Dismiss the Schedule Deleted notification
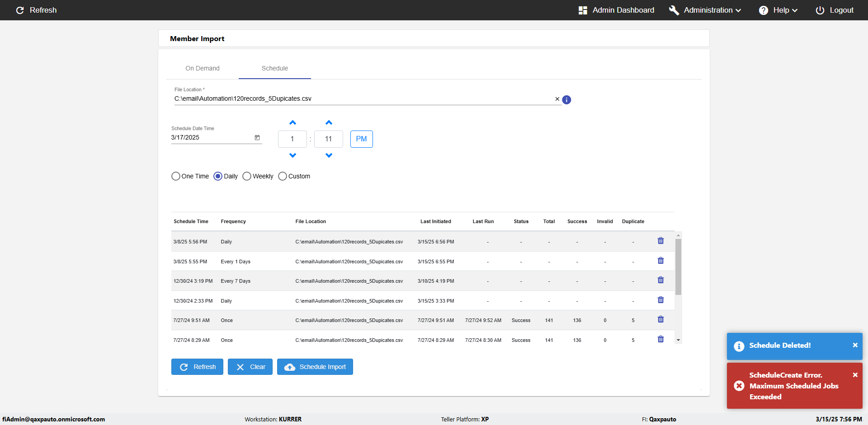The image size is (868, 425). (855, 345)
